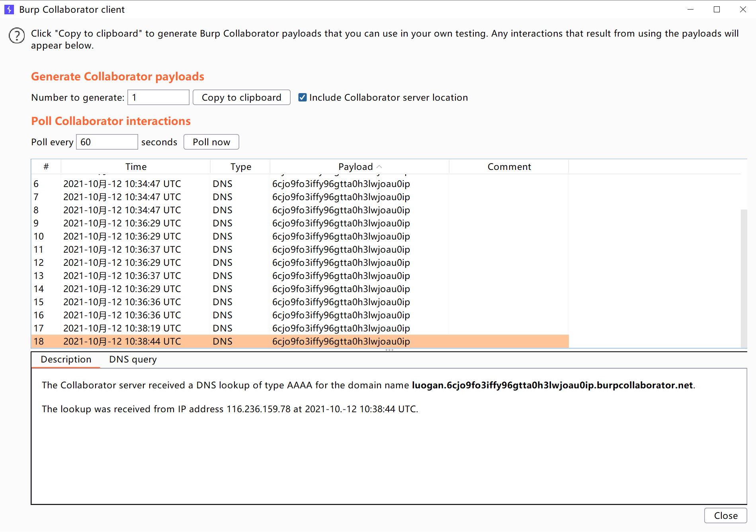Select interaction row number 10
756x532 pixels.
[x=300, y=236]
